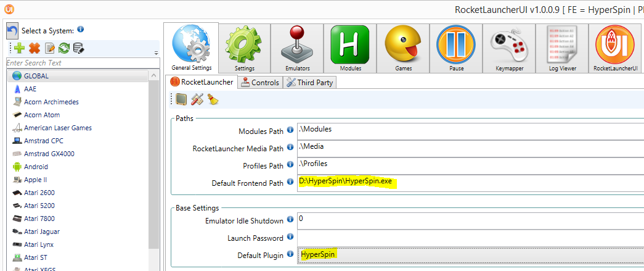
Task: Click the orange X delete system icon
Action: [x=35, y=48]
